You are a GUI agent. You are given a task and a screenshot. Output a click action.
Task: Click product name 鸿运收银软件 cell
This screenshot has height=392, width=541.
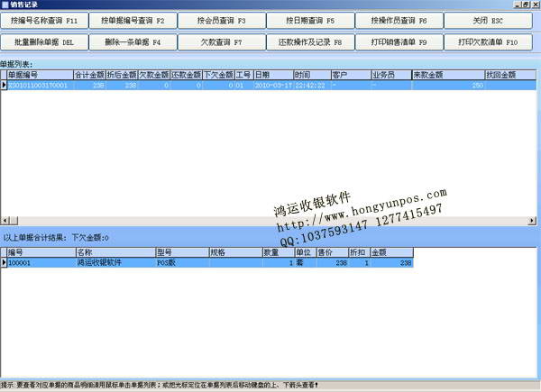point(116,263)
